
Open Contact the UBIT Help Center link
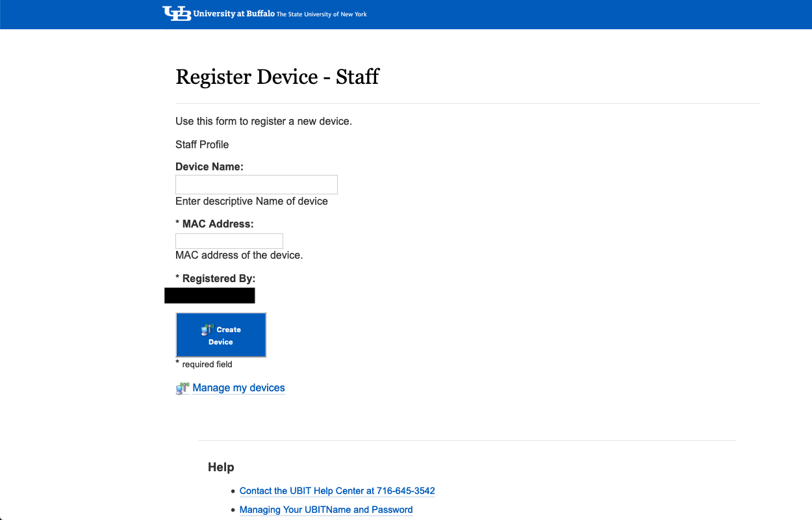(337, 491)
